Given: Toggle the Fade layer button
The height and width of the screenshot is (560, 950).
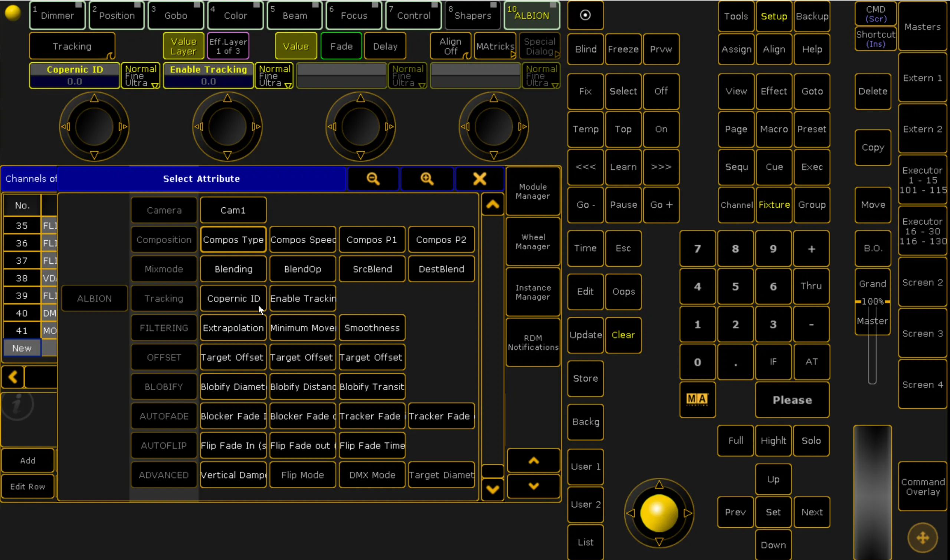Looking at the screenshot, I should pyautogui.click(x=341, y=46).
